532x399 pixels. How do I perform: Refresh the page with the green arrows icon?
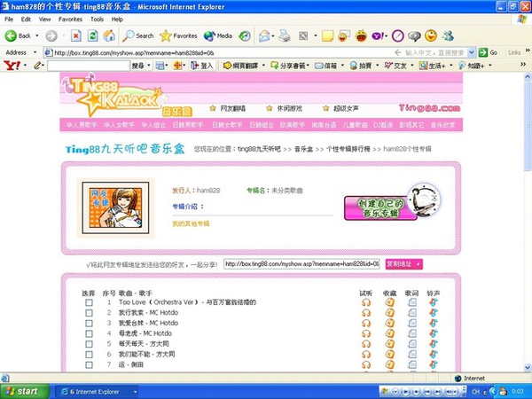92,35
